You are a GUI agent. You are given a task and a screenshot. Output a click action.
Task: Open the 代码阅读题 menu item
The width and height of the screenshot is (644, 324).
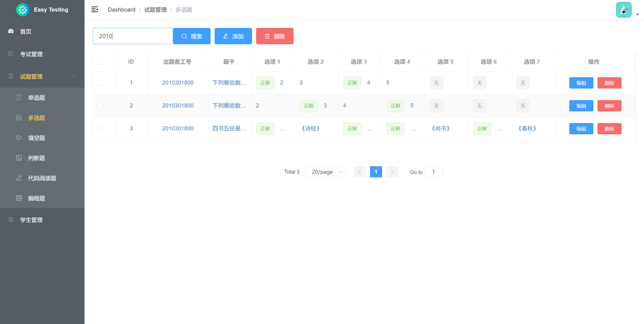point(42,178)
